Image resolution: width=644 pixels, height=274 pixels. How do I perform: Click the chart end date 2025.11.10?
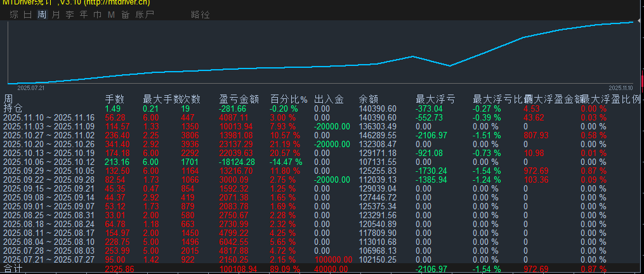621,88
